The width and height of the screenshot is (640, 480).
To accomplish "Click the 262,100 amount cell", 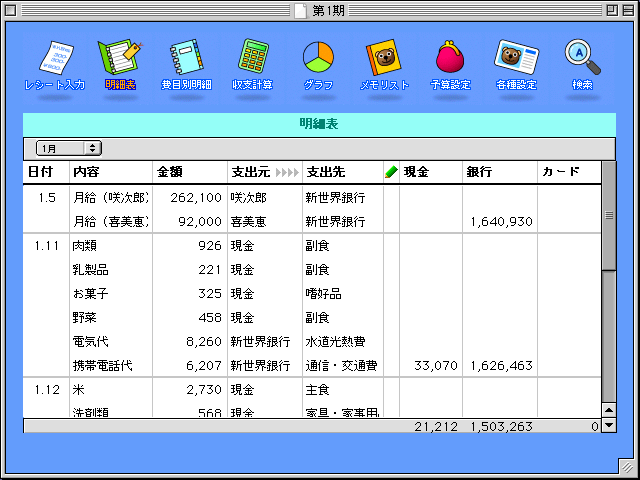I will [x=196, y=198].
